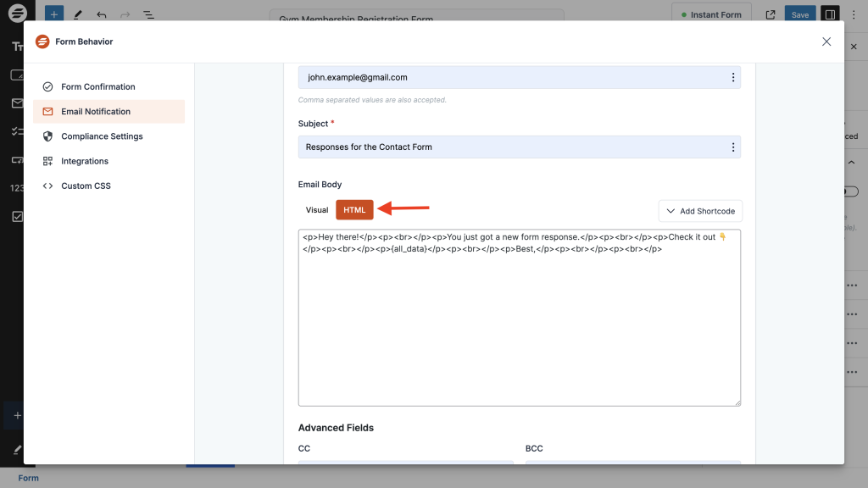Click the SureForms logo in top bar
Viewport: 868px width, 488px height.
17,14
